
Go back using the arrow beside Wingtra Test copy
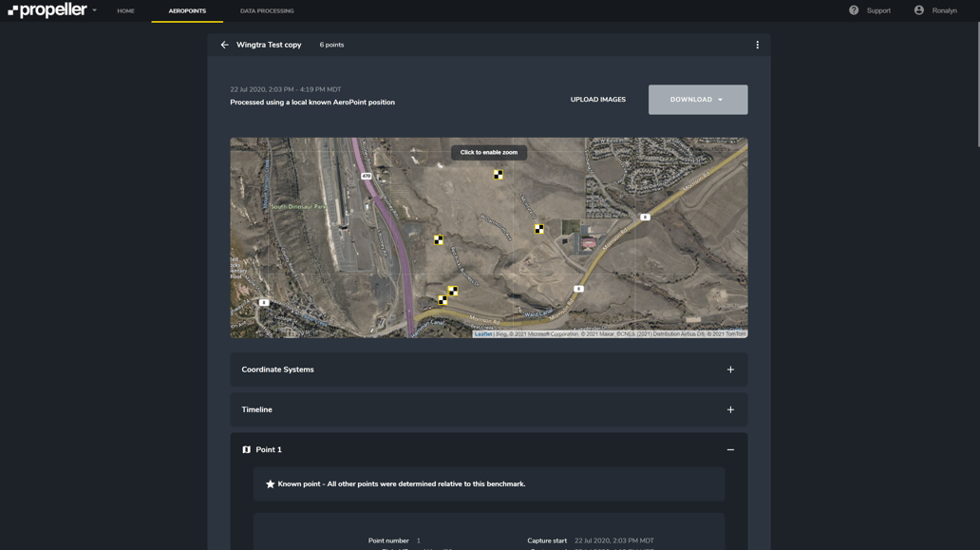click(225, 45)
